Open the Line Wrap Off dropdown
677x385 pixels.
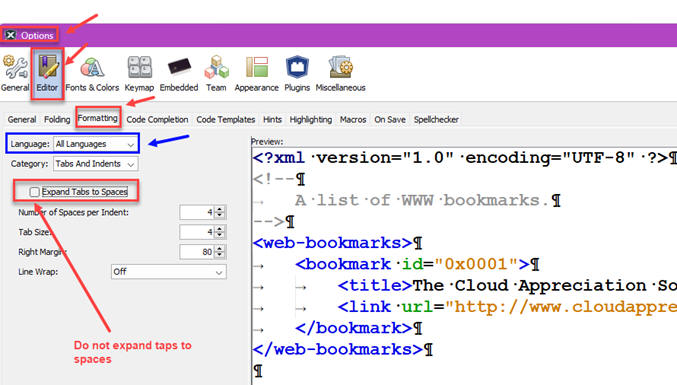(x=168, y=272)
